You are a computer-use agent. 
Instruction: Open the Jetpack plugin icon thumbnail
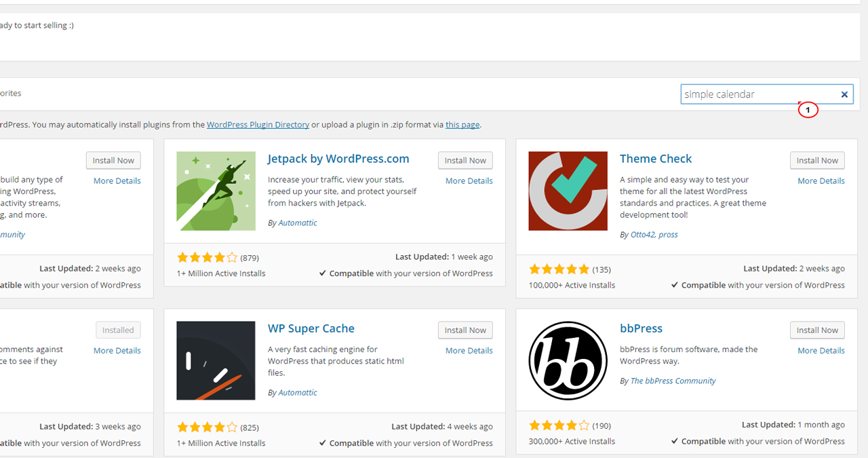tap(216, 191)
